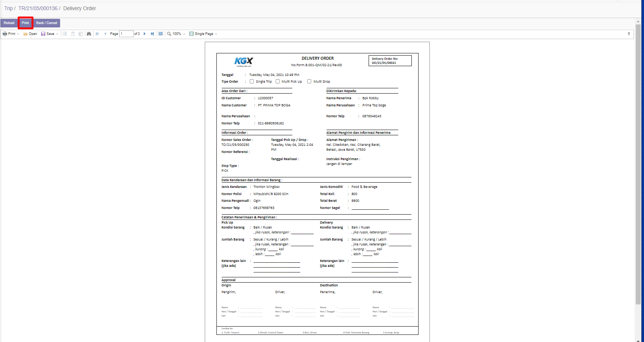Click the scrollbar down arrow
The width and height of the screenshot is (644, 342).
point(638,340)
